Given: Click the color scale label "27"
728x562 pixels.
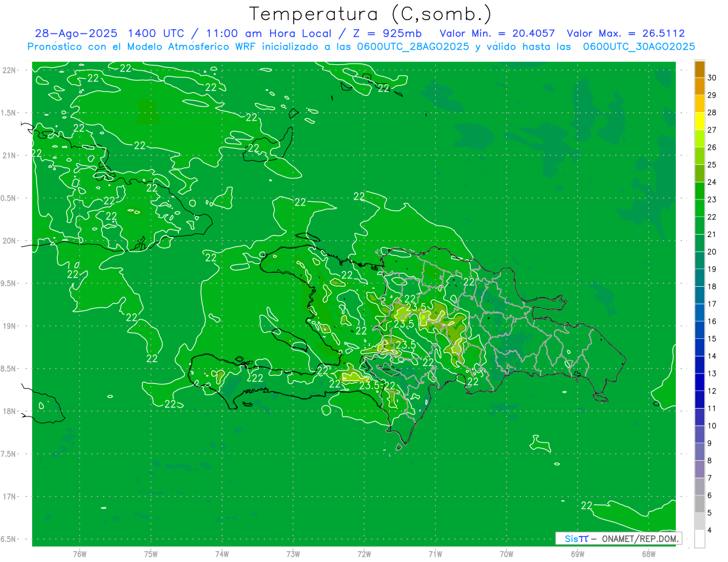Looking at the screenshot, I should (x=712, y=130).
